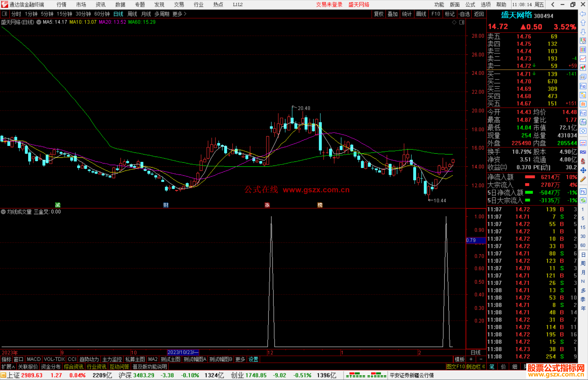This screenshot has height=380, width=588.
Task: Toggle the circle icon next to 盛天网络(日线)
Action: (x=39, y=22)
